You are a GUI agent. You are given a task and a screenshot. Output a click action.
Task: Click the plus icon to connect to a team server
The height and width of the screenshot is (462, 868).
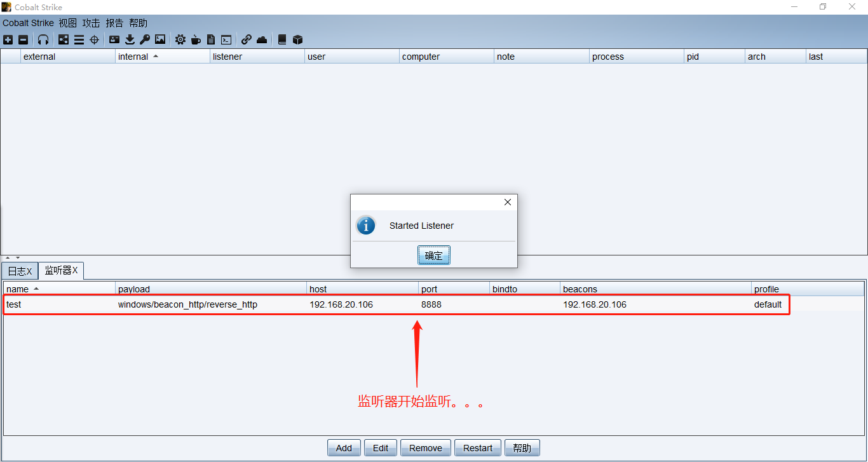8,39
